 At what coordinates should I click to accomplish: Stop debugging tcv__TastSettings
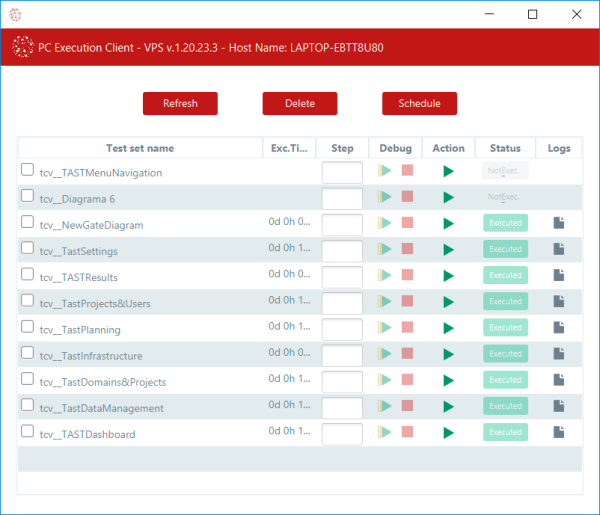(x=407, y=249)
